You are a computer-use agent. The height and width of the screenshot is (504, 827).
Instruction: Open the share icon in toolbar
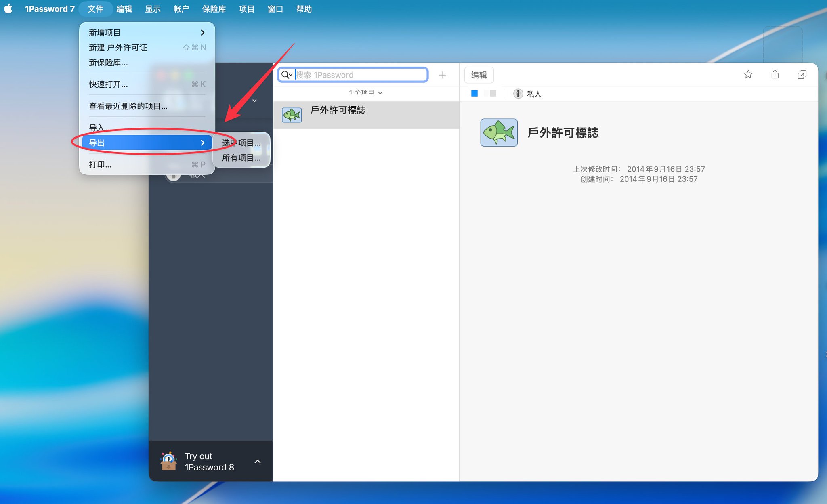tap(775, 74)
